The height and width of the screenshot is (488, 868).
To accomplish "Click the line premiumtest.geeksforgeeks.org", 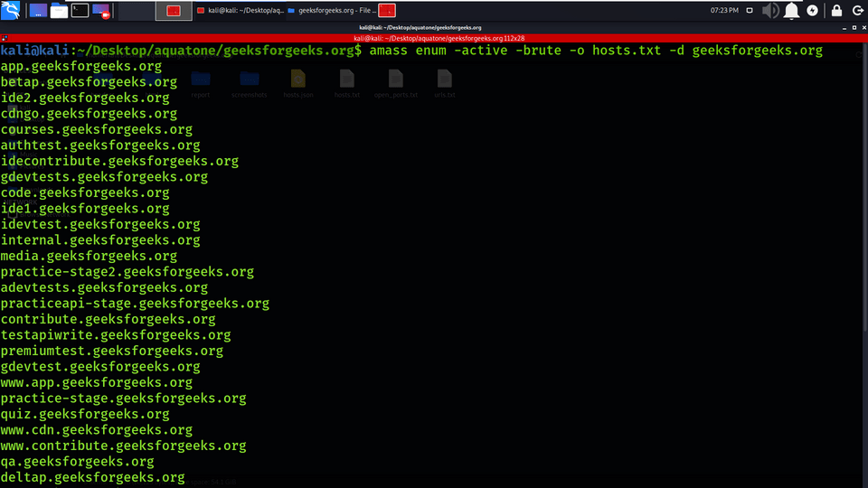I will coord(112,351).
